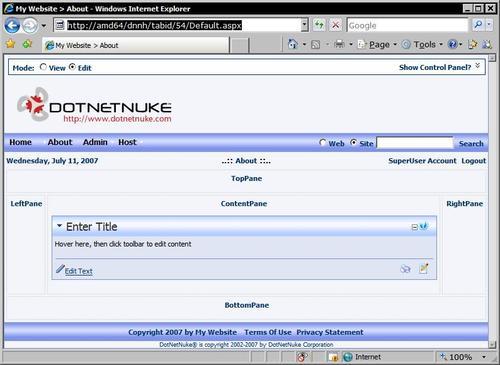Click the red Stop loading icon

point(336,25)
